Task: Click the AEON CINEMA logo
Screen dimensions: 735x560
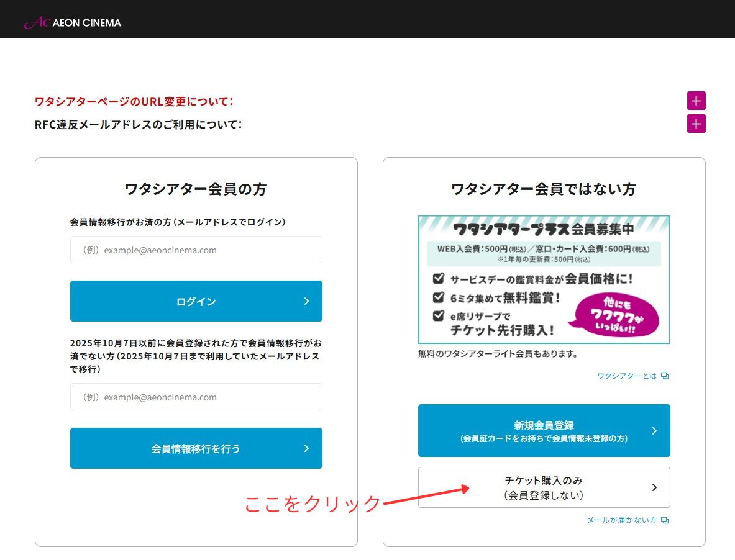Action: pos(73,22)
